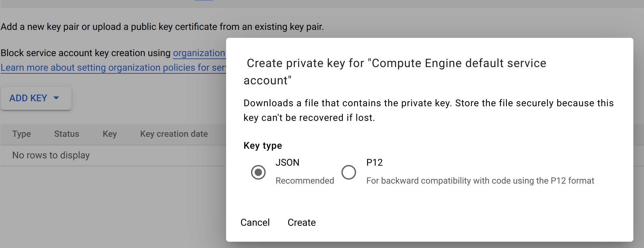The height and width of the screenshot is (248, 644).
Task: Open Learn more about setting organization policies
Action: pyautogui.click(x=113, y=68)
